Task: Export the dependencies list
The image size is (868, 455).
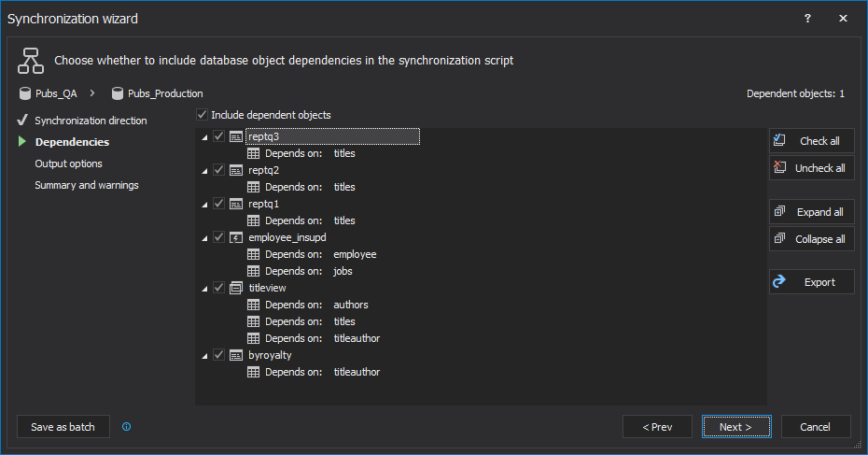Action: pyautogui.click(x=811, y=282)
